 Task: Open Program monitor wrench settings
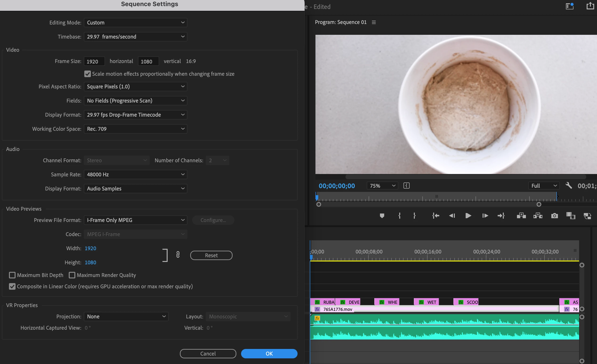tap(569, 186)
